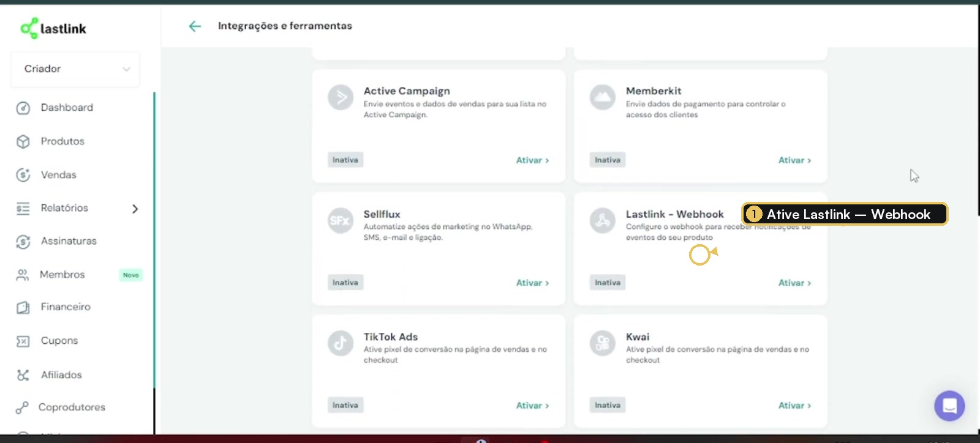
Task: Click Ativar on Lastlink - Webhook card
Action: click(794, 283)
